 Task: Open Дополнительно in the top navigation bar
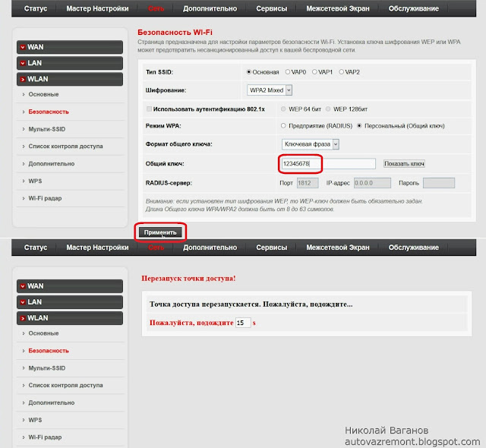click(x=210, y=8)
